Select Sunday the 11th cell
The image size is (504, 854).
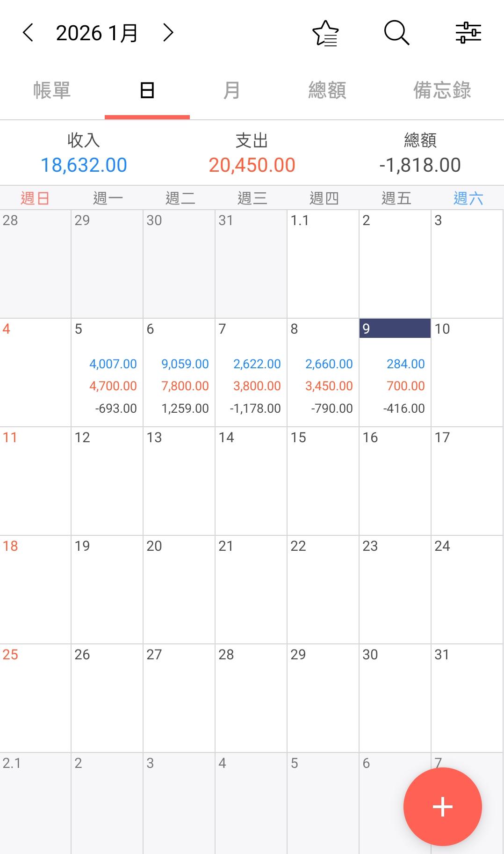(36, 481)
